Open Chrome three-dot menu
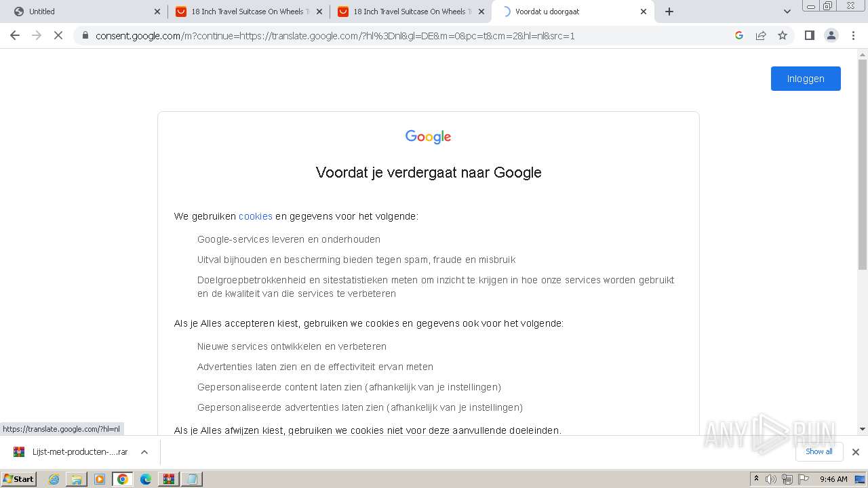The image size is (868, 488). (853, 35)
